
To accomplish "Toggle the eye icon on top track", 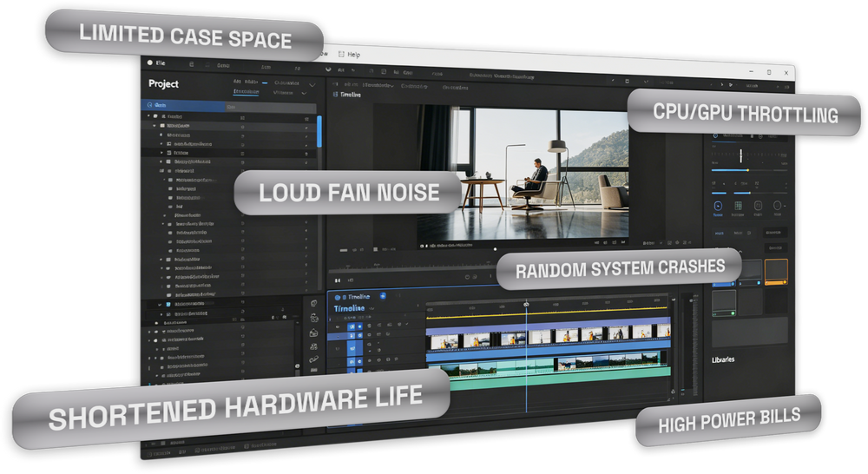I will [339, 326].
